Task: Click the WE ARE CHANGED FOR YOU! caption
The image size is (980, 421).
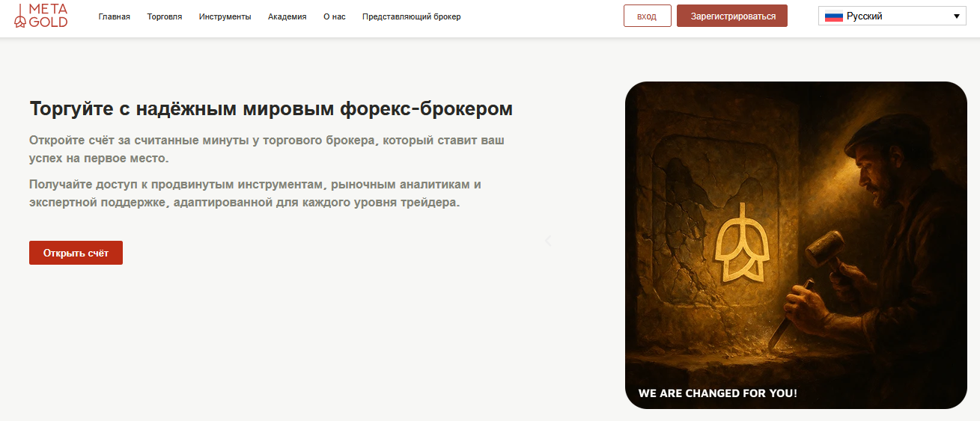Action: coord(718,393)
